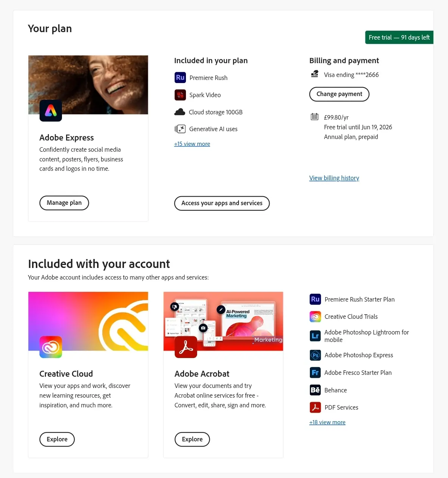Open View billing history link
Image resolution: width=448 pixels, height=478 pixels.
click(x=334, y=178)
